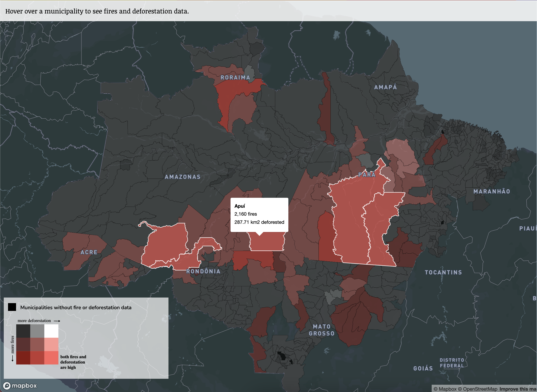Open the Mapbox attribution link
The height and width of the screenshot is (392, 537).
click(x=445, y=389)
